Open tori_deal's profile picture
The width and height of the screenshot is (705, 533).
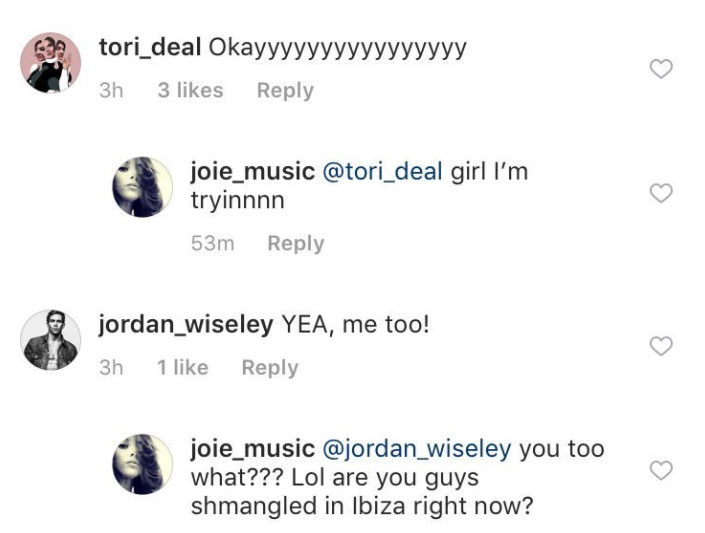coord(51,63)
